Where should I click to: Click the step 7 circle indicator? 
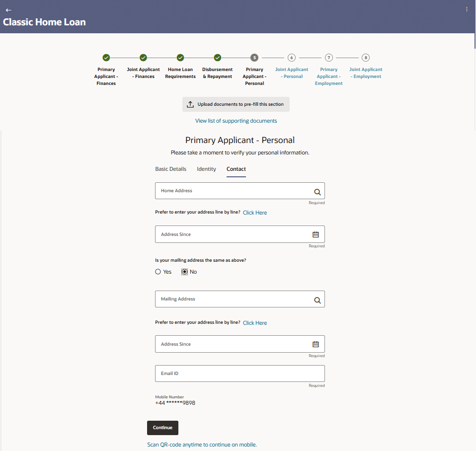click(329, 57)
